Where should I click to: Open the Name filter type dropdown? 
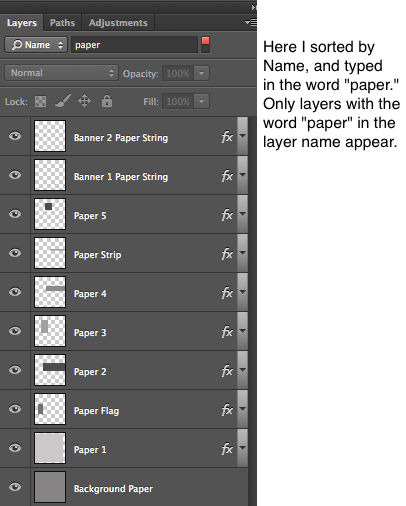(x=36, y=45)
